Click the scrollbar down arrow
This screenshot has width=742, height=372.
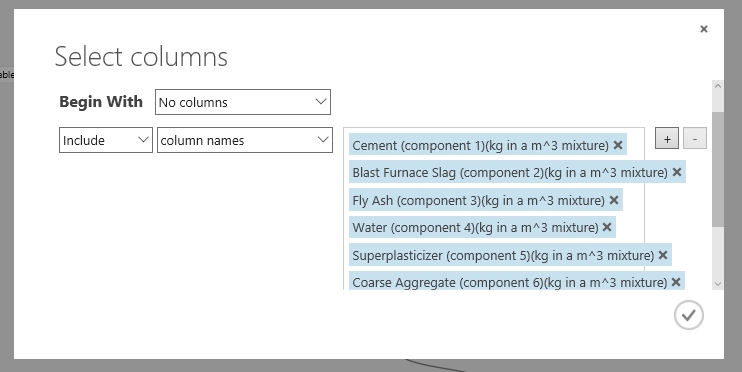coord(717,284)
